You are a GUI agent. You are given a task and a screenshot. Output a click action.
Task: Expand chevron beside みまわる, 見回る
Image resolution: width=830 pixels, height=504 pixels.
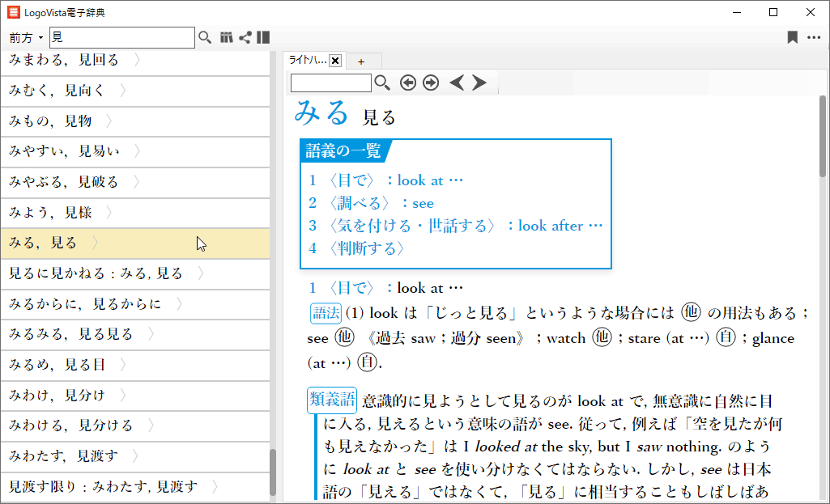point(137,60)
